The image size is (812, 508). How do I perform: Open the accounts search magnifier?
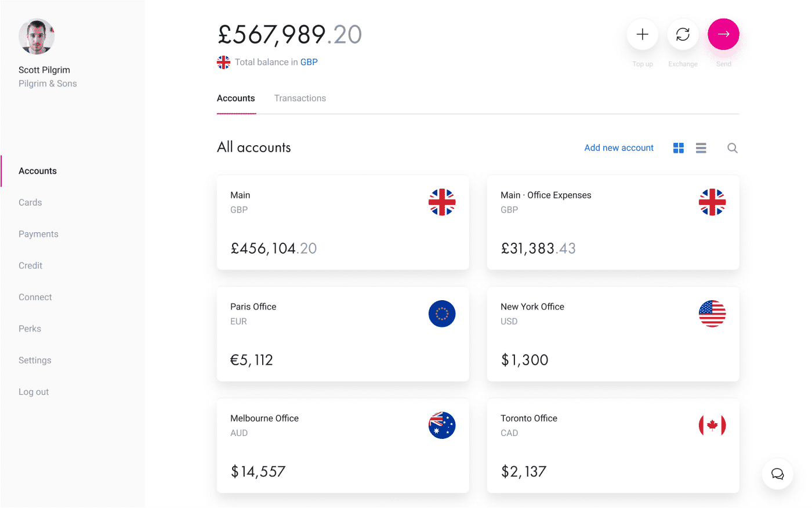733,148
